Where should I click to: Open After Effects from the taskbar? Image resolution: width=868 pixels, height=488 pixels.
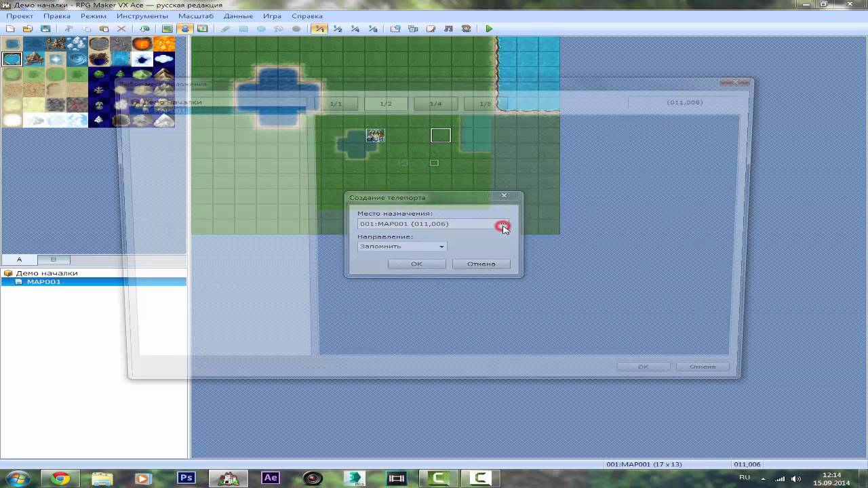click(271, 479)
